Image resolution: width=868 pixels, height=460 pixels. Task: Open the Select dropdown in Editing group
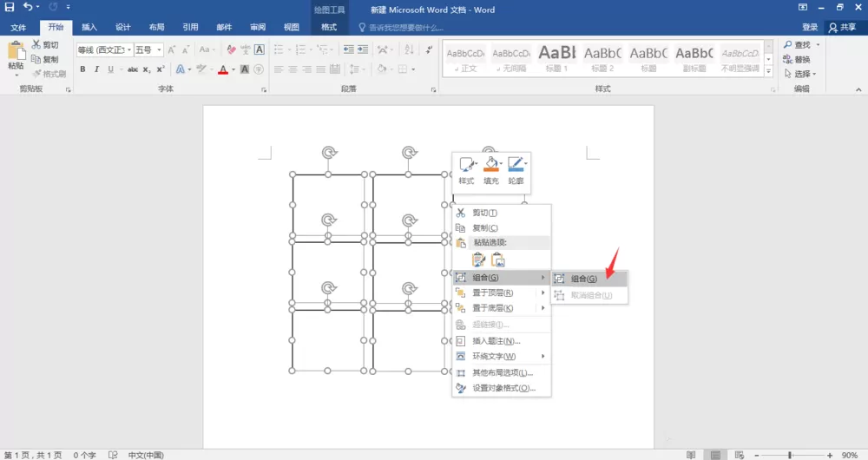800,74
